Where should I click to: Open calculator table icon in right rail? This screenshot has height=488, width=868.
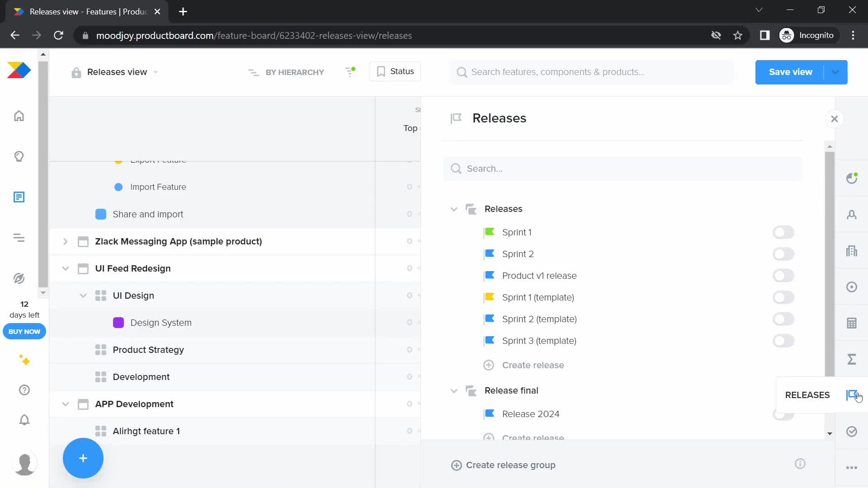pos(852,323)
